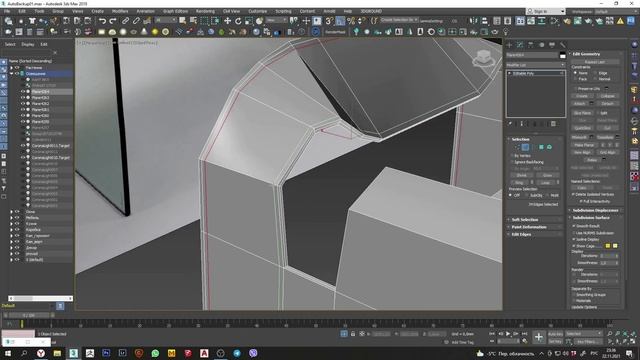
Task: Click the Grid Align button
Action: point(607,152)
